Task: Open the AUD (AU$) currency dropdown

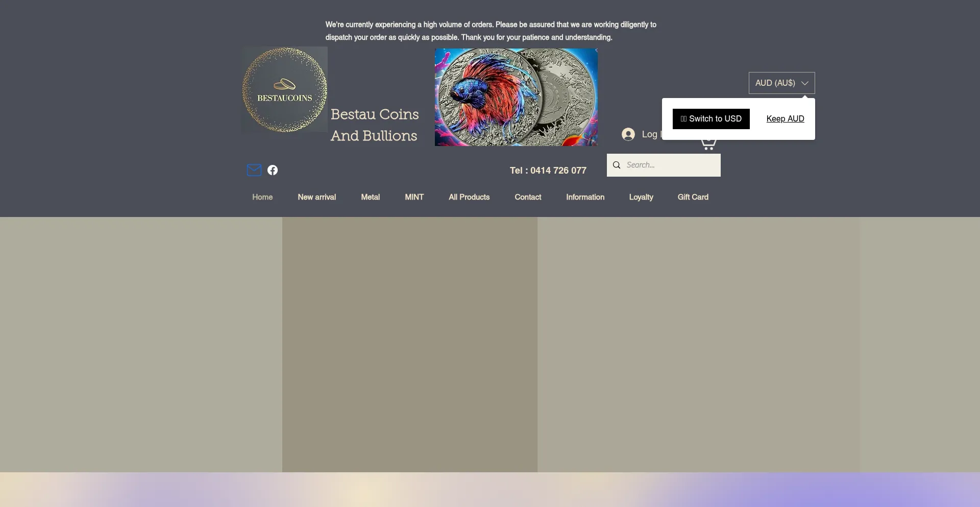Action: click(x=781, y=82)
